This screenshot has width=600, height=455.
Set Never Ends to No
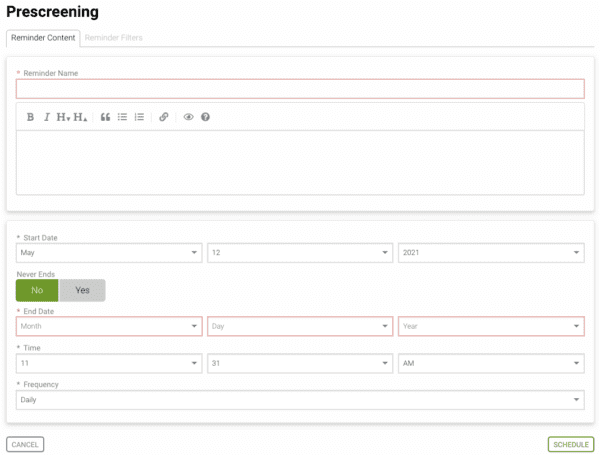coord(37,290)
